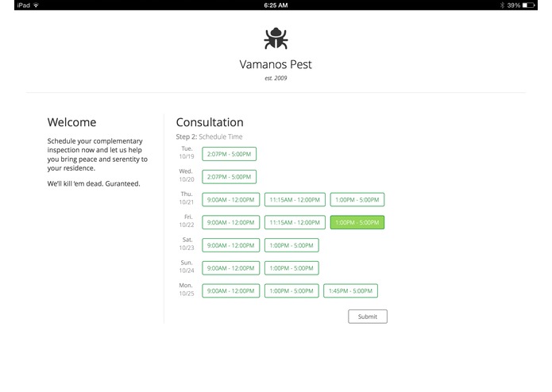Screen dimensions: 552x392
Task: Select Monday 10/25 9:00AM - 12:00PM slot
Action: tap(231, 291)
